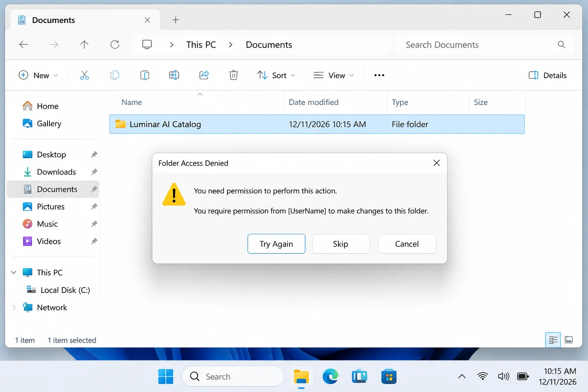Open the Windows Start menu

pos(166,377)
